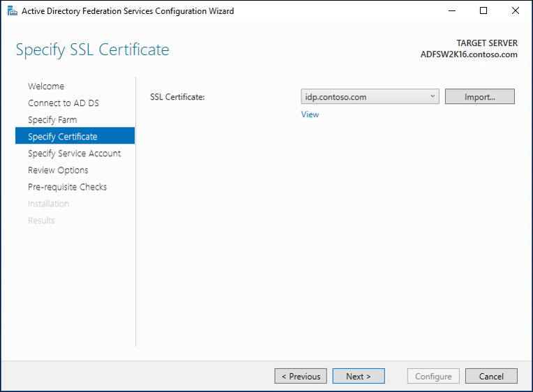Close the wizard window
Image resolution: width=533 pixels, height=392 pixels.
pyautogui.click(x=516, y=11)
